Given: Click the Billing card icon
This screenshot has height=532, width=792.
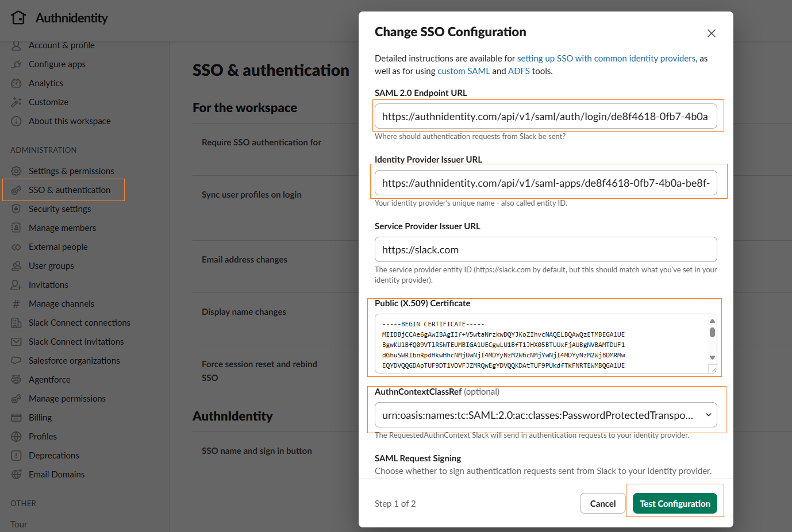Looking at the screenshot, I should point(16,418).
